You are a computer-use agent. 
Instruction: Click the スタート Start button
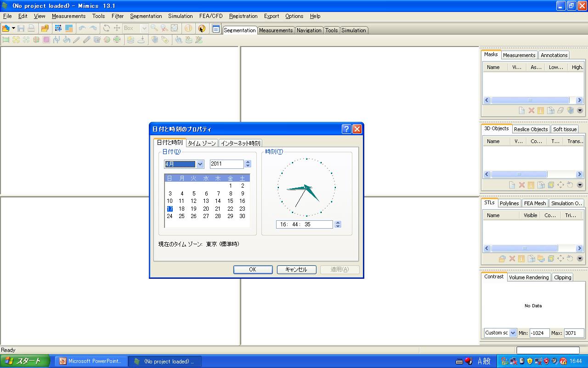tap(24, 361)
